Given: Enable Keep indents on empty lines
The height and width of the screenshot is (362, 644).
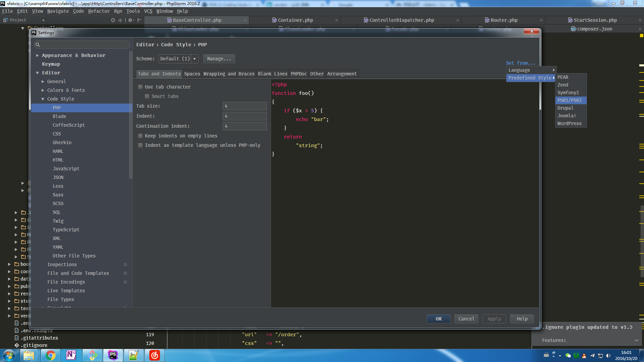Looking at the screenshot, I should (x=141, y=136).
